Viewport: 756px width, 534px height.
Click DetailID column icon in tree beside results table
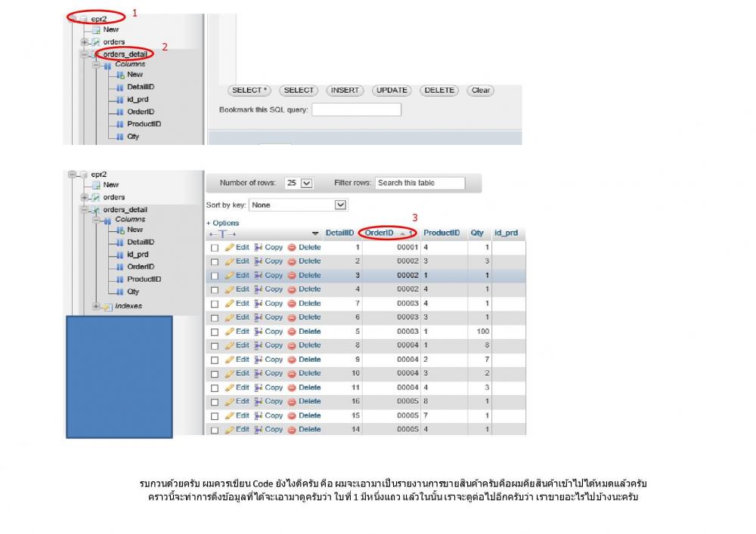click(119, 242)
